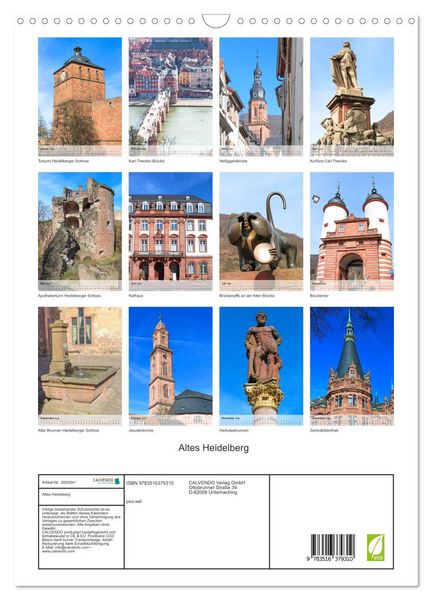Screen dimensions: 432x600
Task: Click 'CALVENDO Verlag GmbH' publisher address
Action: (x=217, y=488)
